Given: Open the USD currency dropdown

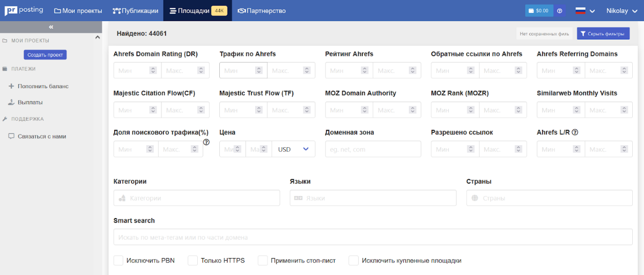Looking at the screenshot, I should pos(294,149).
